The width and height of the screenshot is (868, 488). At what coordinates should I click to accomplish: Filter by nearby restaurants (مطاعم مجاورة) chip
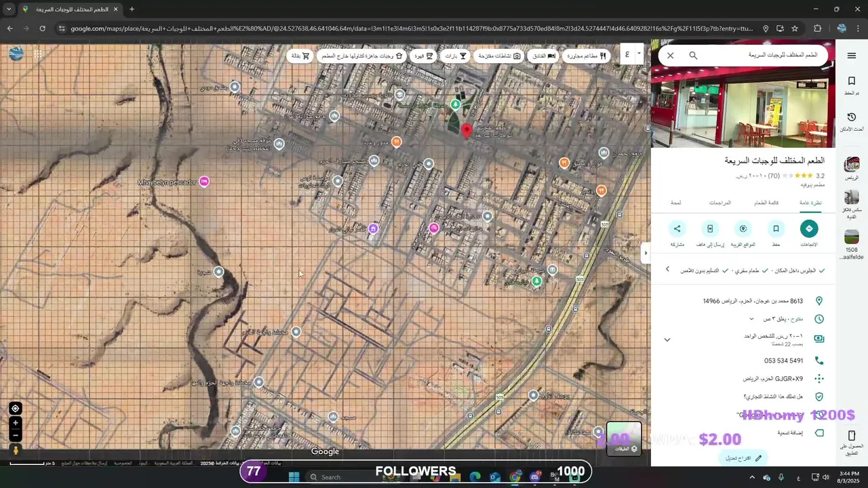tap(586, 56)
